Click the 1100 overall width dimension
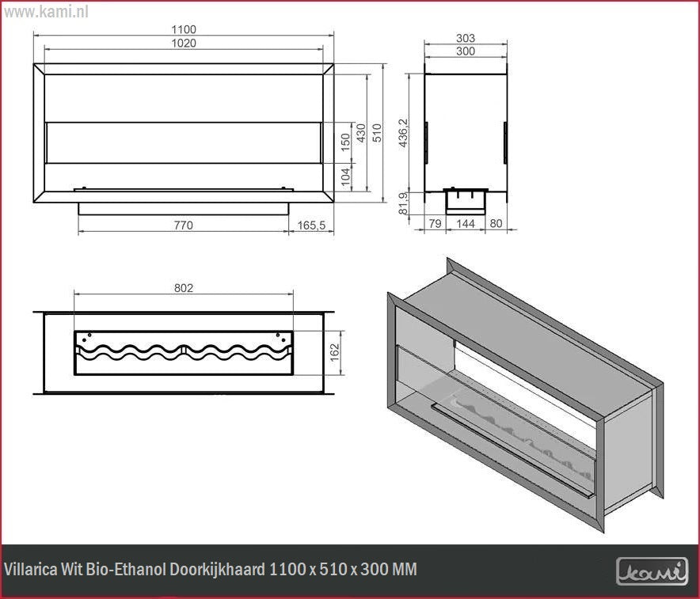 click(x=184, y=29)
